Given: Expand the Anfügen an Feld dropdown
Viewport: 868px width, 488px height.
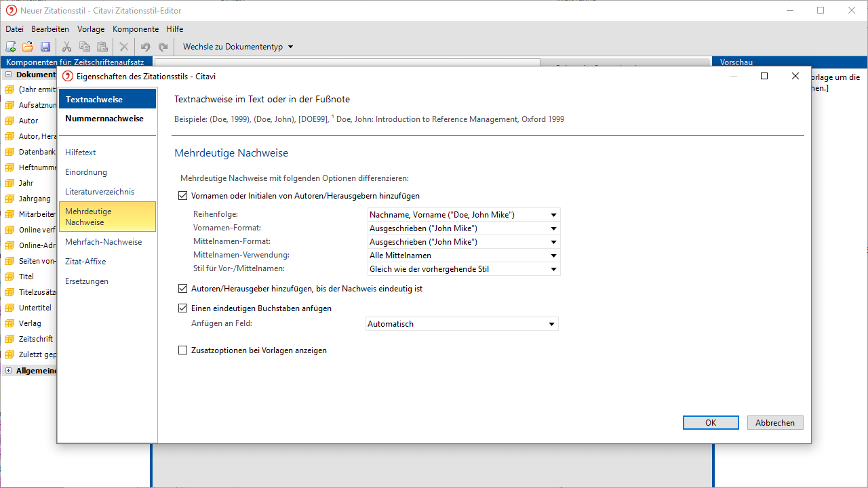Looking at the screenshot, I should point(462,324).
